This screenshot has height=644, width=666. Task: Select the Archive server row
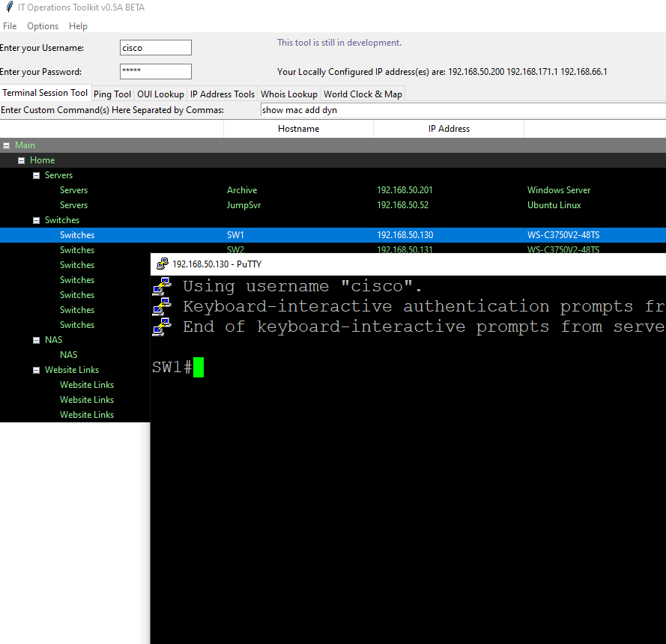click(333, 190)
